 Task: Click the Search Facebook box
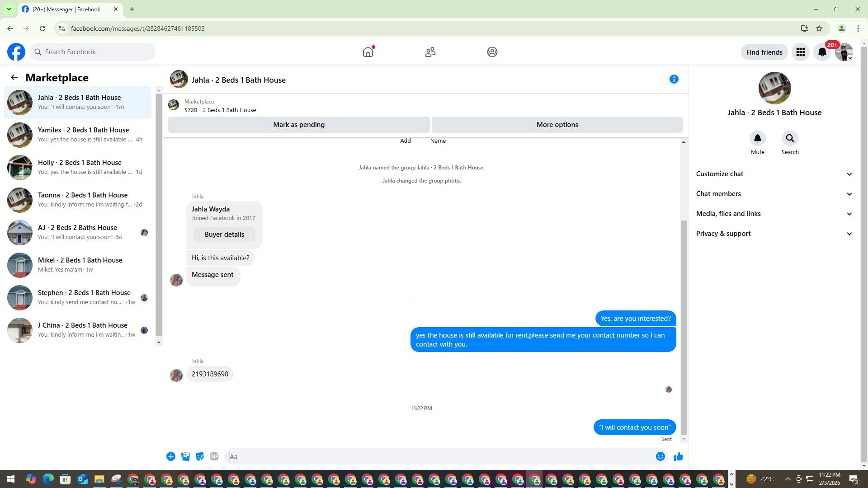(x=92, y=52)
